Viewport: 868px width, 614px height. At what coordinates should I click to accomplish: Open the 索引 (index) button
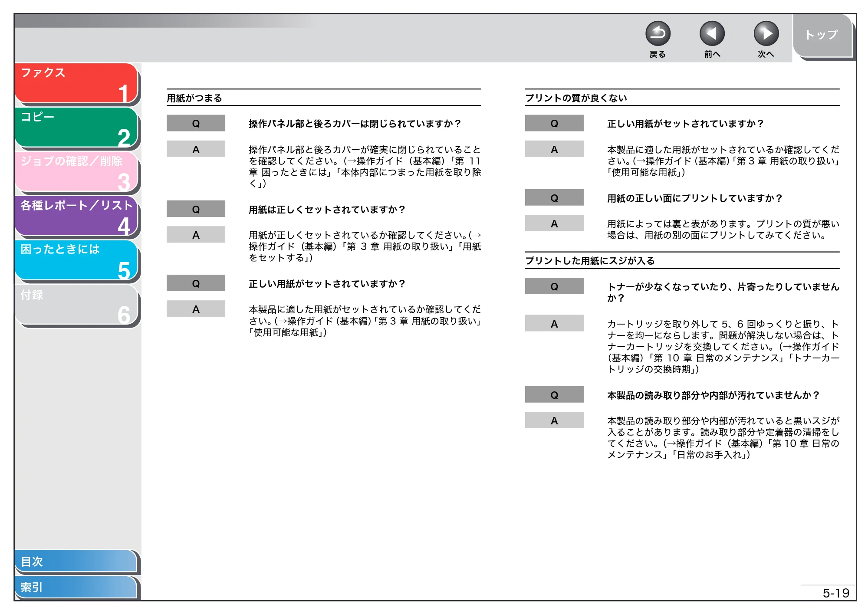pos(76,587)
